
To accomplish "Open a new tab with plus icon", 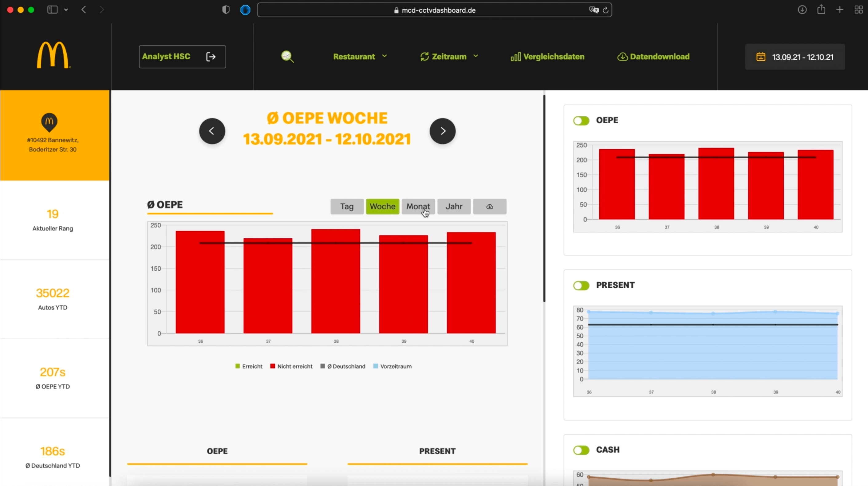I will click(840, 10).
